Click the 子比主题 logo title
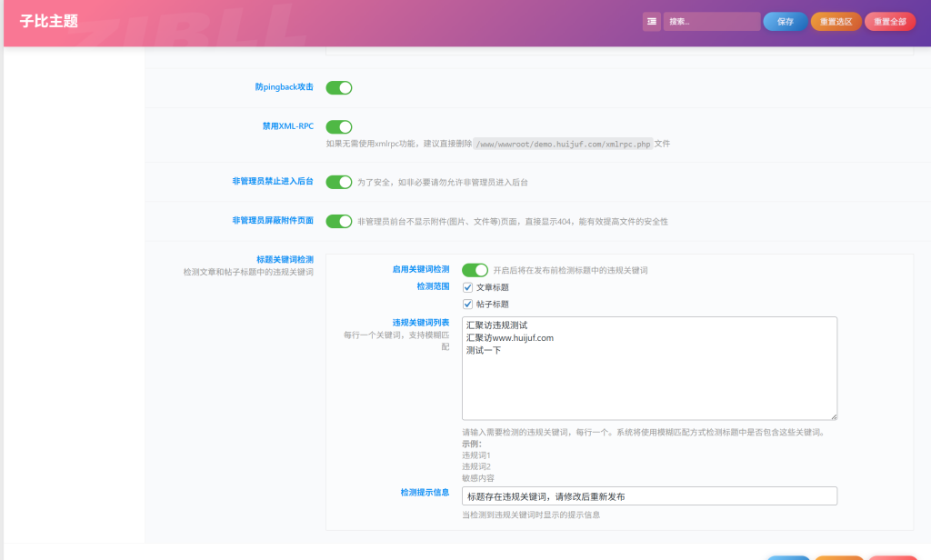Image resolution: width=931 pixels, height=560 pixels. [49, 22]
